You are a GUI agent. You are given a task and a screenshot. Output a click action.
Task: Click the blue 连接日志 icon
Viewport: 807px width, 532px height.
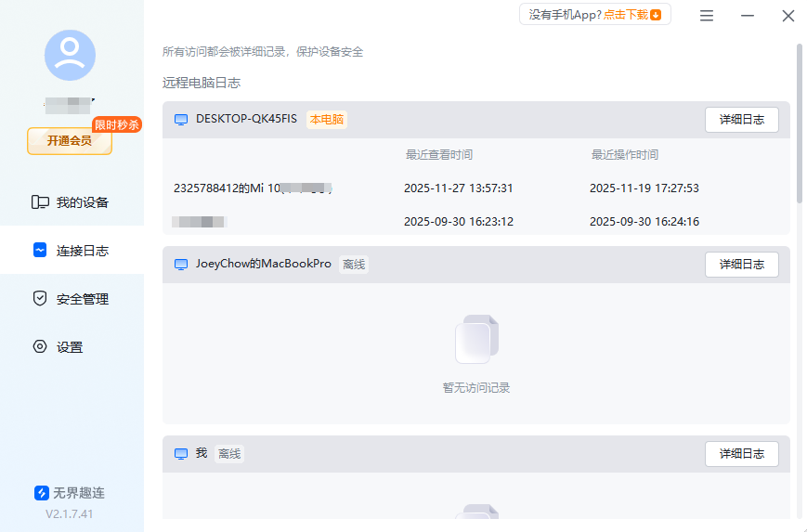[x=40, y=250]
